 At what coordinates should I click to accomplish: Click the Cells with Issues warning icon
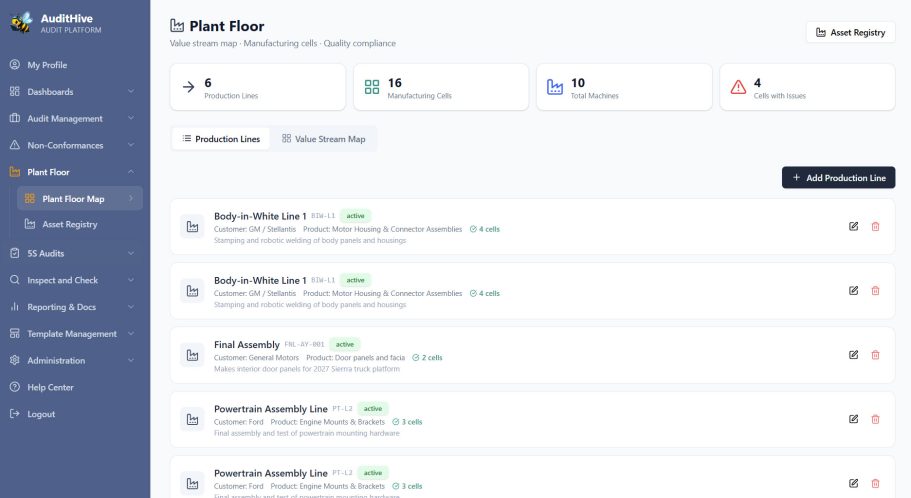(738, 87)
